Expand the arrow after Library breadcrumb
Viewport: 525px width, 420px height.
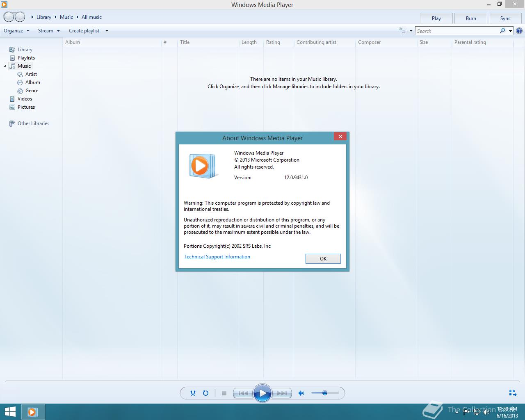[x=55, y=17]
